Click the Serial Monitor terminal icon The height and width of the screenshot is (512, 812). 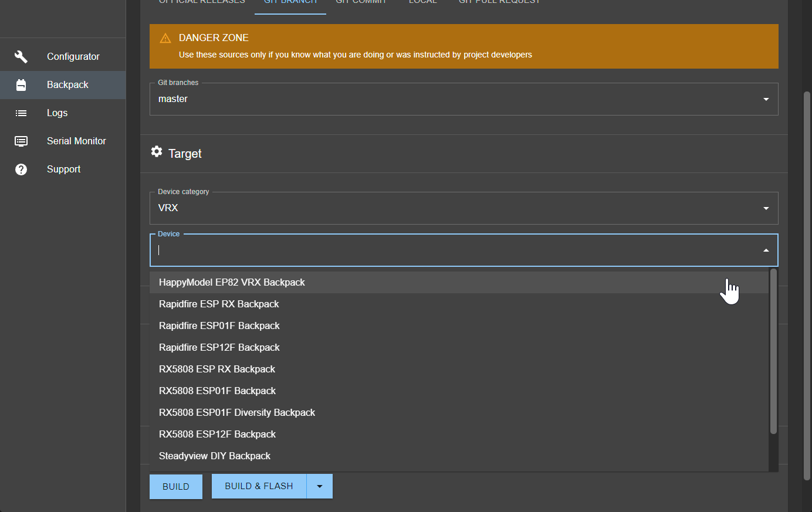pyautogui.click(x=21, y=141)
